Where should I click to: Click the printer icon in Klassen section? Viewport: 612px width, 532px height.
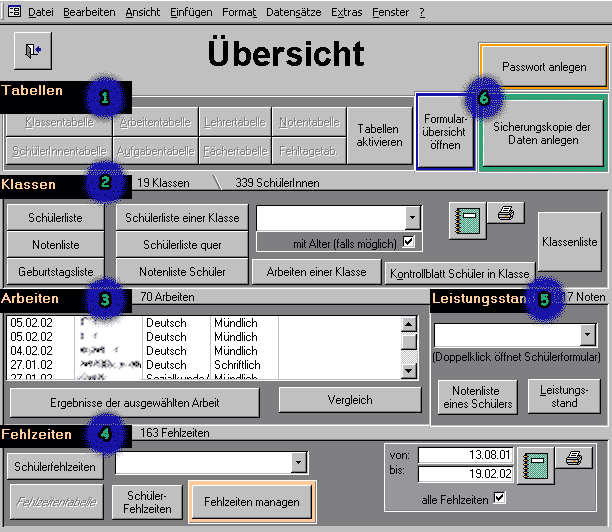[506, 212]
